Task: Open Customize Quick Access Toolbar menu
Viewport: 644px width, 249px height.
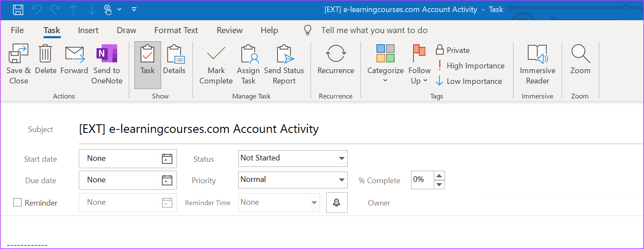Action: [134, 9]
